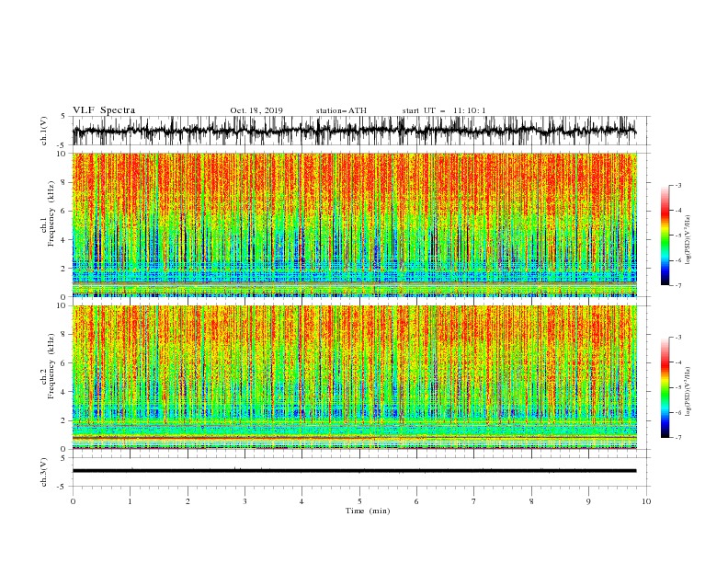The width and height of the screenshot is (728, 563).
Task: Click the ch.3 voltage flat trace
Action: [354, 471]
